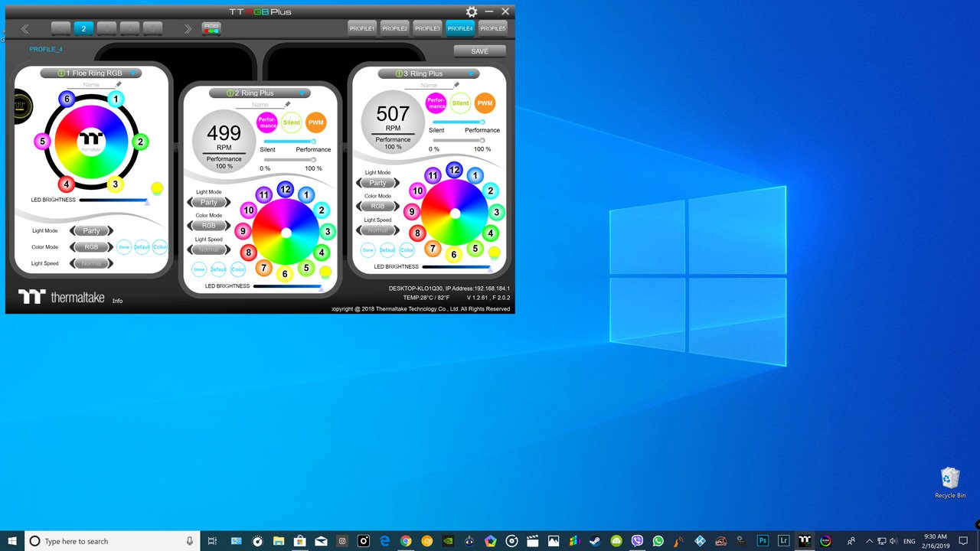This screenshot has width=980, height=551.
Task: Open Steam from the taskbar
Action: (596, 541)
